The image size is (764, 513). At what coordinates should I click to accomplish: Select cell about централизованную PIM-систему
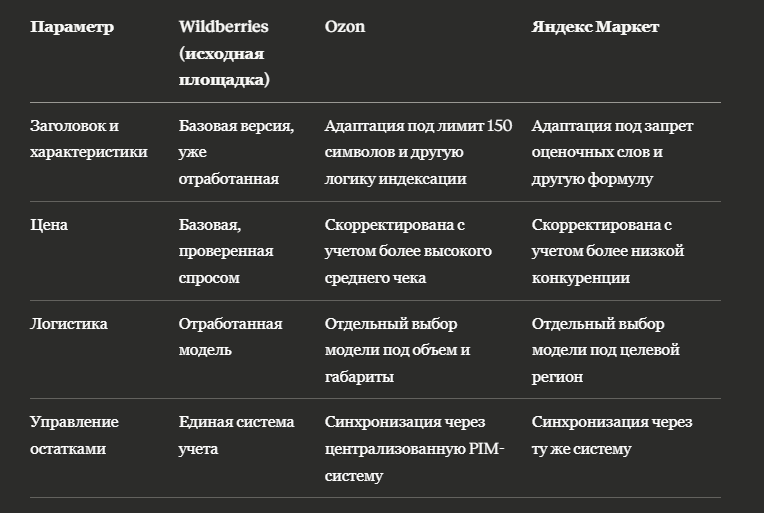415,448
